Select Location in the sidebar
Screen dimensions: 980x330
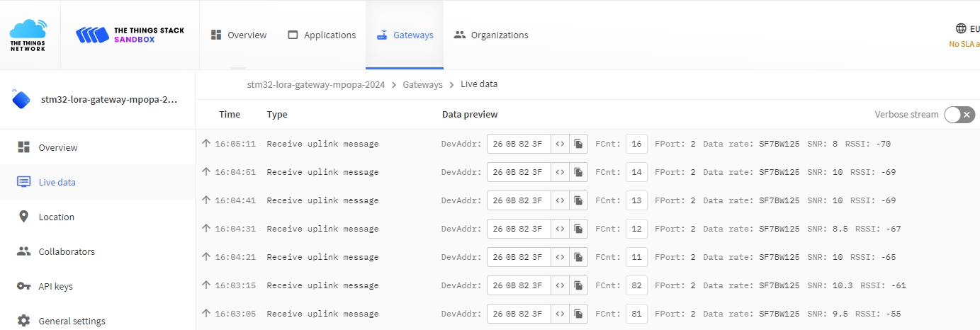pos(56,217)
